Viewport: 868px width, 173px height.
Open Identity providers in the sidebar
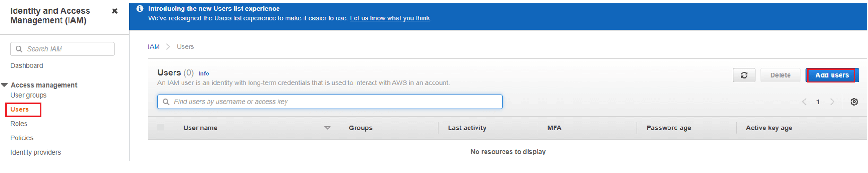[35, 152]
